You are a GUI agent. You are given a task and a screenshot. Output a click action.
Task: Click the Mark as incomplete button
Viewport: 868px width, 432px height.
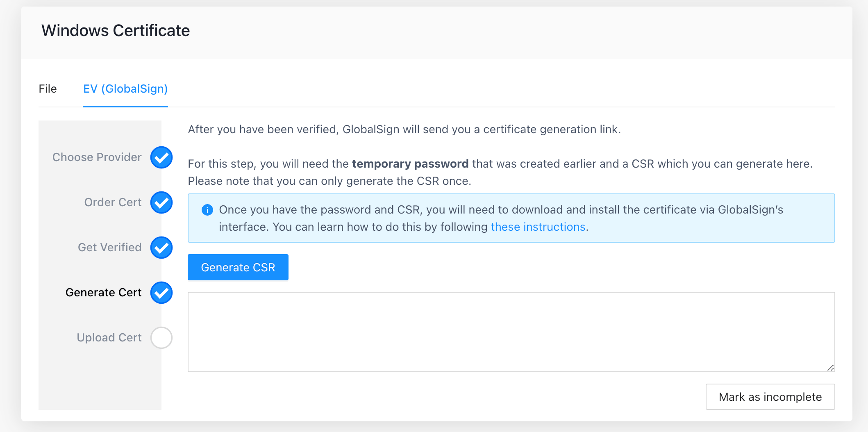[770, 396]
